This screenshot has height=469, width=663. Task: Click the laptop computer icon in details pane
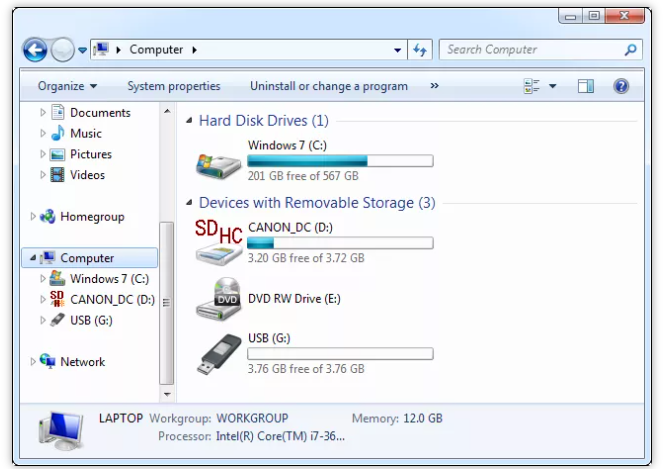[x=61, y=431]
